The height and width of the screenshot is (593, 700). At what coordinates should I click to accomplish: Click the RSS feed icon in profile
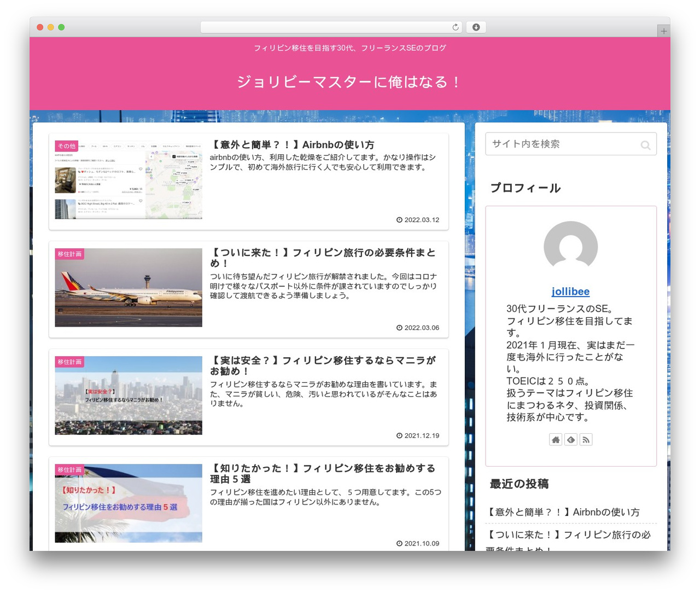click(586, 439)
